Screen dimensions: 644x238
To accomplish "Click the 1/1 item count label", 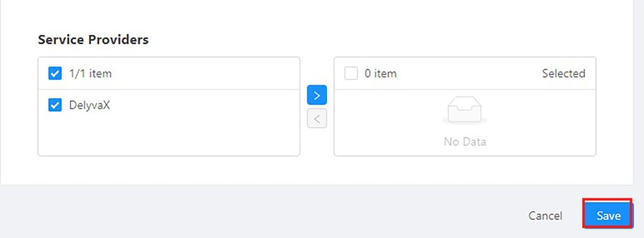I will [91, 74].
